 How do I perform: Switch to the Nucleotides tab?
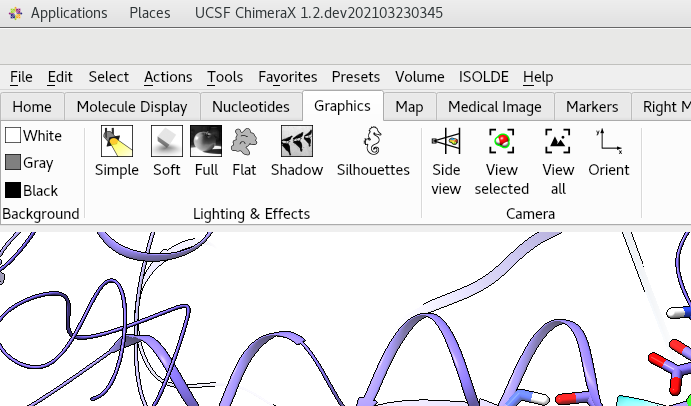pos(251,107)
